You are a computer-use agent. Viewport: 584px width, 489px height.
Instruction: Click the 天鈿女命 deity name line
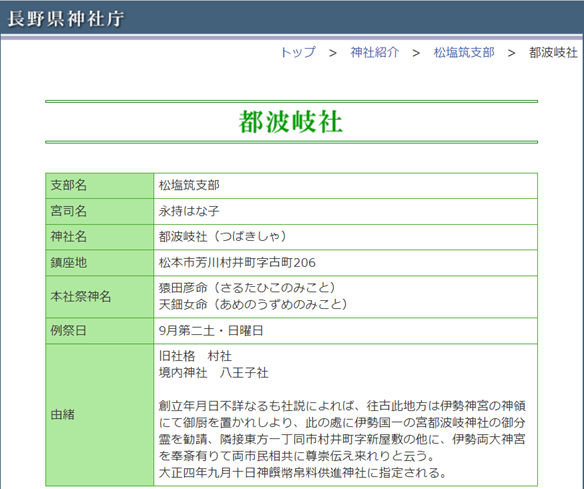tap(253, 305)
